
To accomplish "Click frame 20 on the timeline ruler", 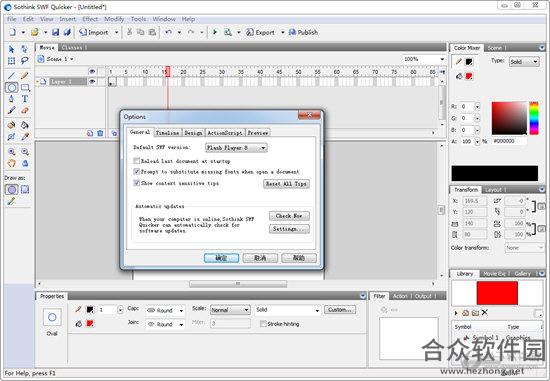I will tap(183, 72).
